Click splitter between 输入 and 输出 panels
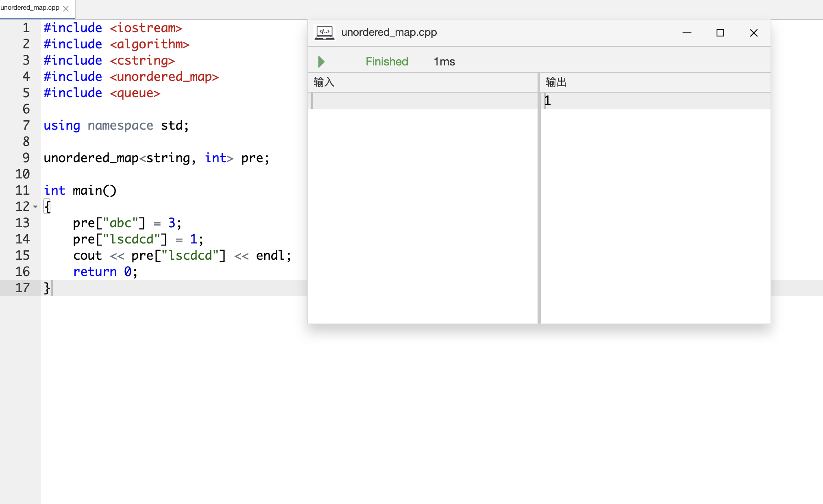823x504 pixels. coord(539,198)
